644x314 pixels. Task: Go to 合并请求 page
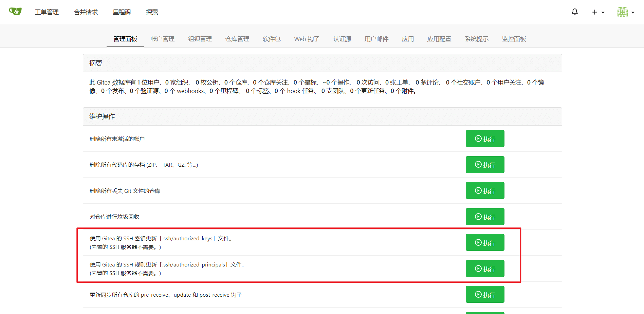pos(86,12)
